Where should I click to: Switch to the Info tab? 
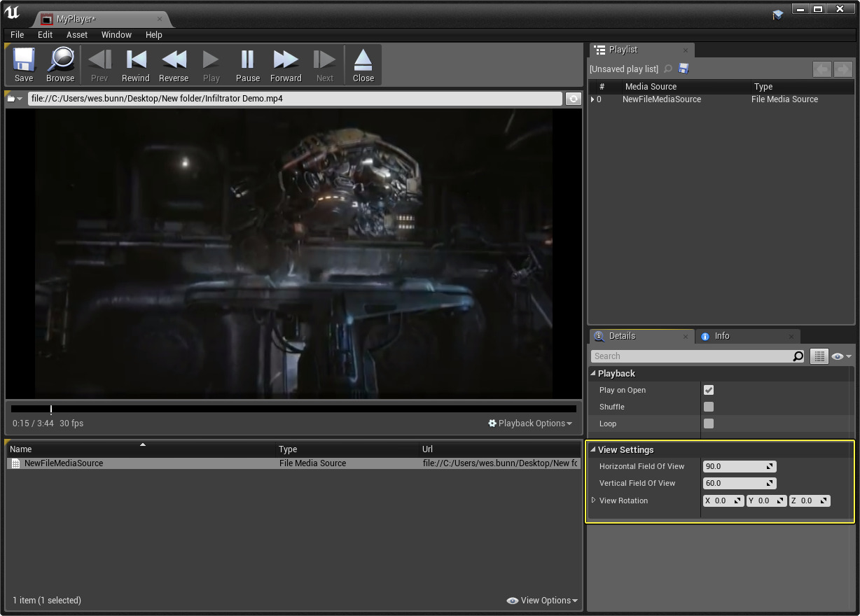pos(721,336)
